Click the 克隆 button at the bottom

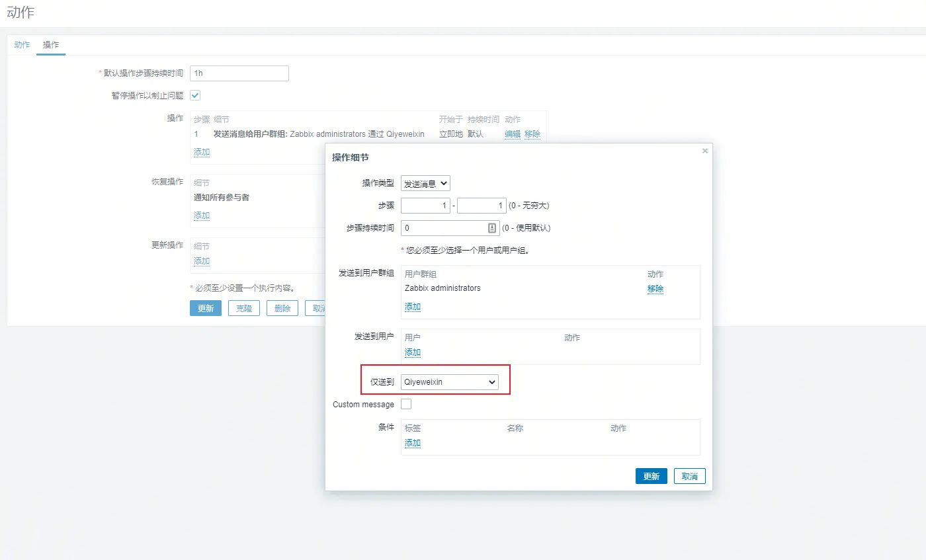[x=243, y=308]
